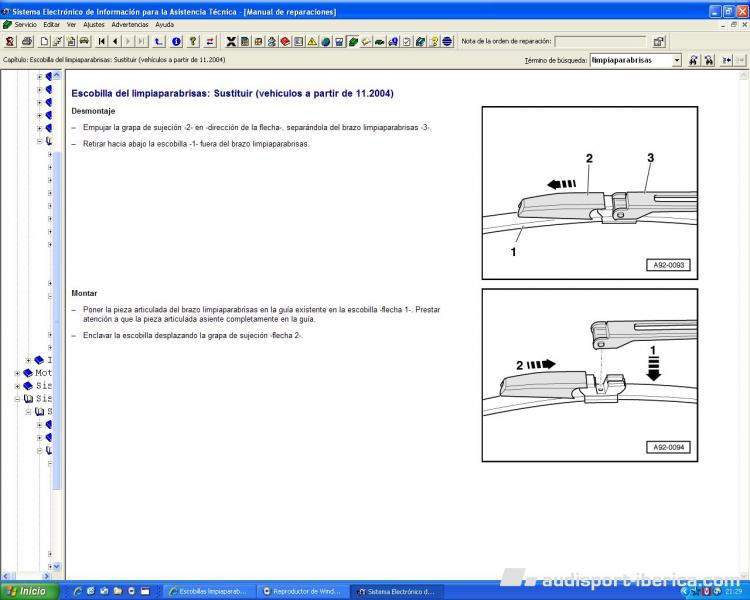Click icon right of repair order note field

coord(659,42)
